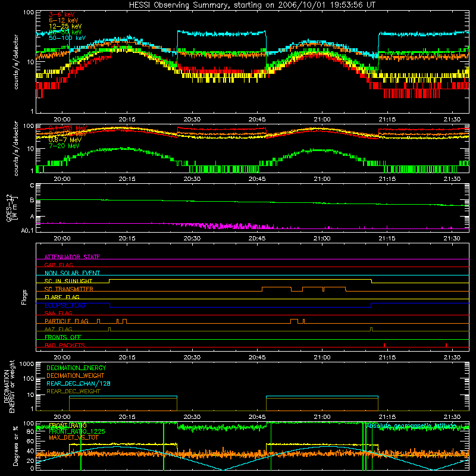Click the GOES-12 axis label
This screenshot has height=476, width=476.
tap(12, 208)
